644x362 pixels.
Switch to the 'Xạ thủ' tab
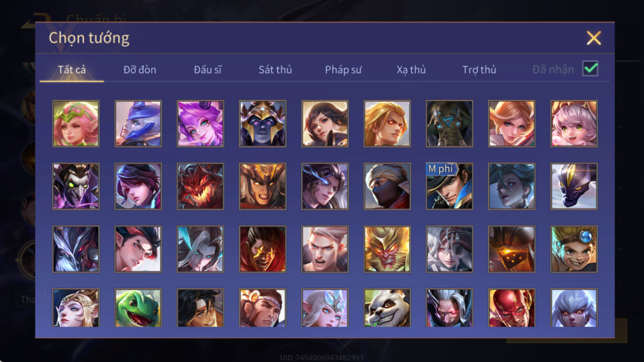[411, 69]
